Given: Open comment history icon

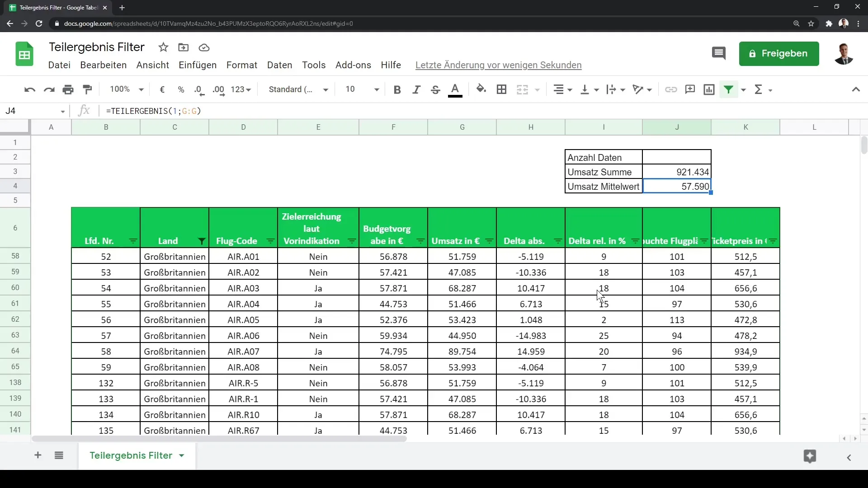Looking at the screenshot, I should [718, 53].
